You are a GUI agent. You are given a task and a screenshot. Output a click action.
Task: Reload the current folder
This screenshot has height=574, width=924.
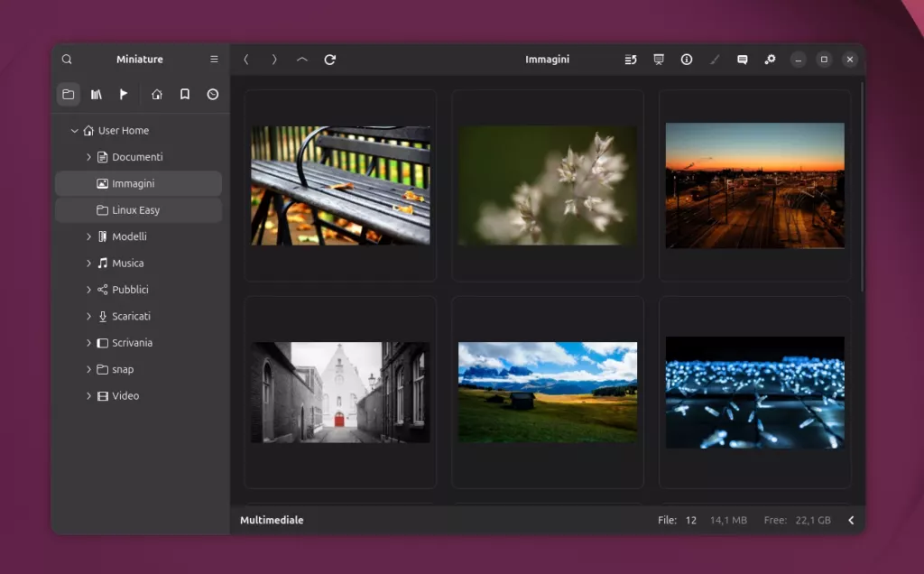330,60
